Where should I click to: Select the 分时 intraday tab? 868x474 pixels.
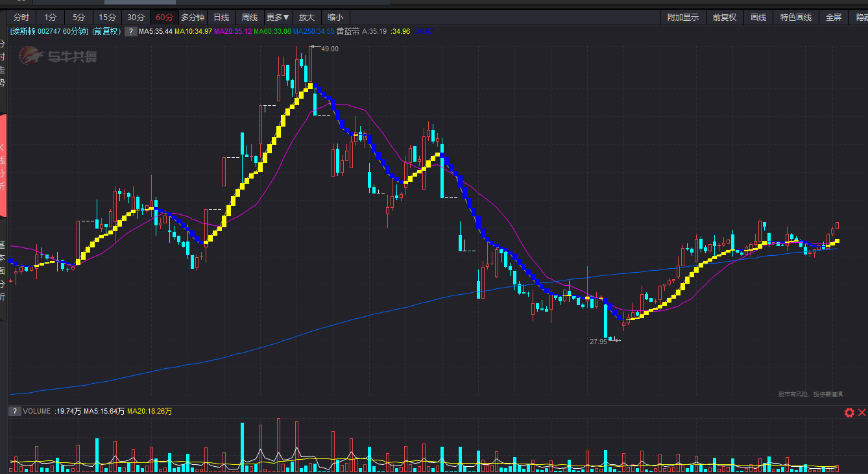tap(21, 18)
